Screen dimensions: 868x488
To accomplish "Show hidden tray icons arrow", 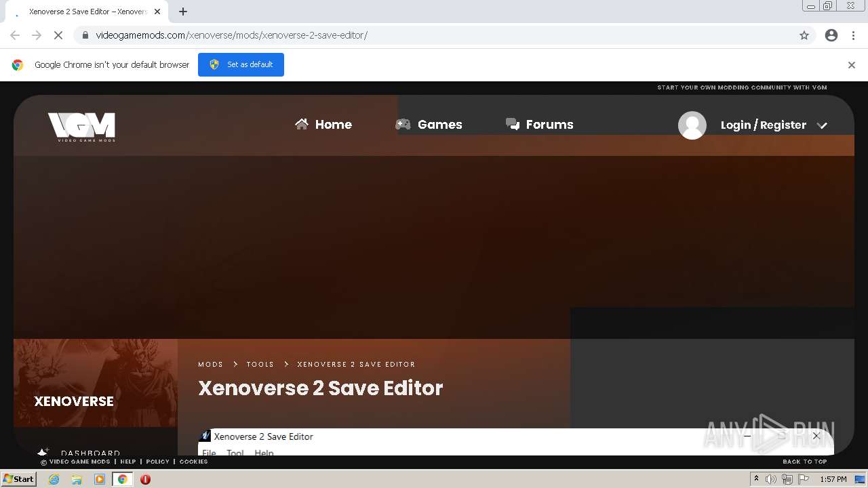I will click(x=756, y=479).
